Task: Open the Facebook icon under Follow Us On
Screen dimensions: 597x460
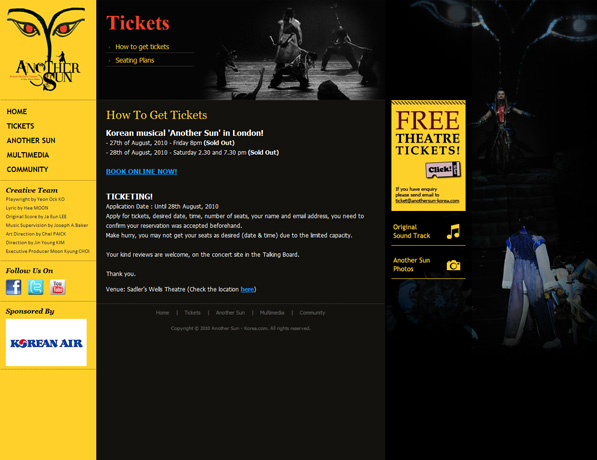Action: click(x=13, y=287)
